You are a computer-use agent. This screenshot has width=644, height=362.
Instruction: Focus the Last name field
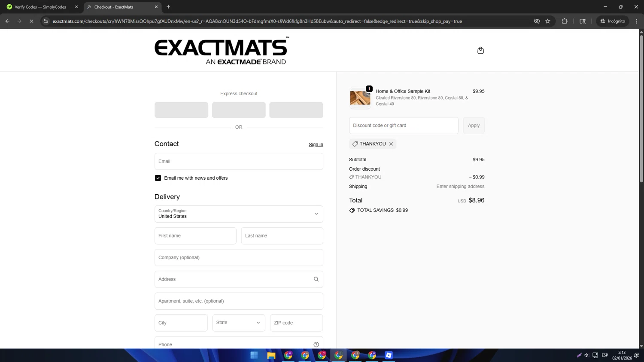[x=282, y=236]
